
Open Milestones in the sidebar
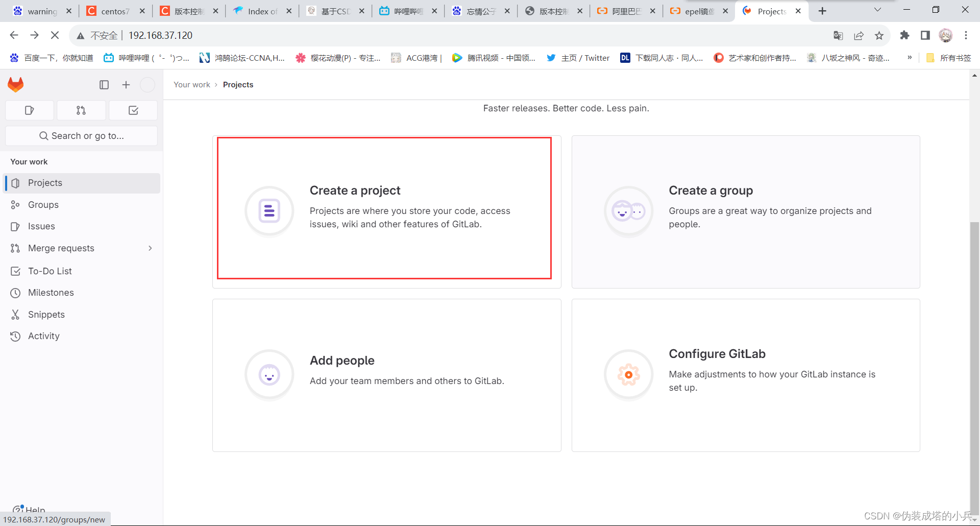82,293
